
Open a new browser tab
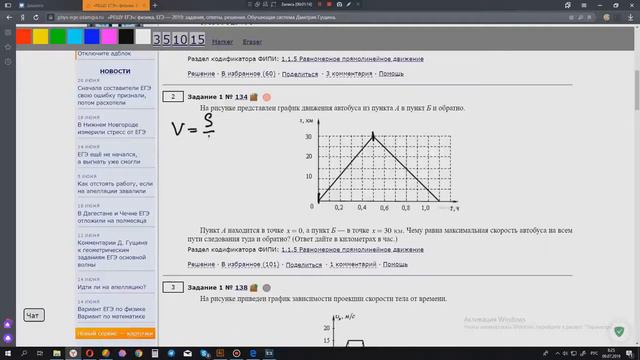tap(155, 5)
